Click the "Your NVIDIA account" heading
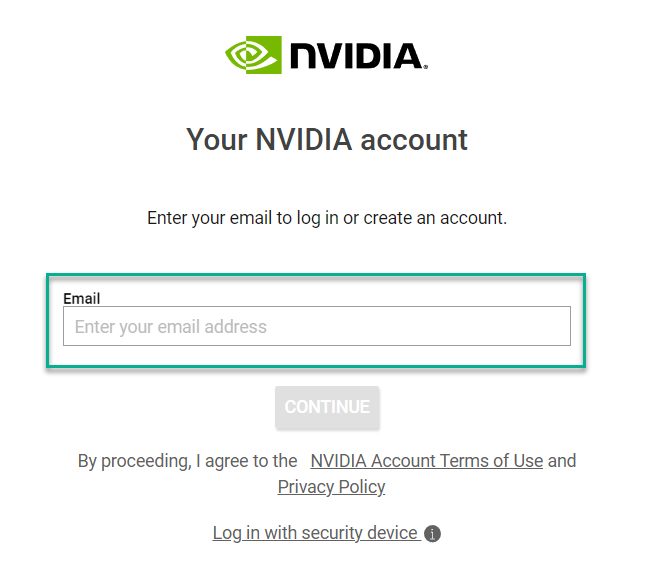The height and width of the screenshot is (581, 668). 327,139
